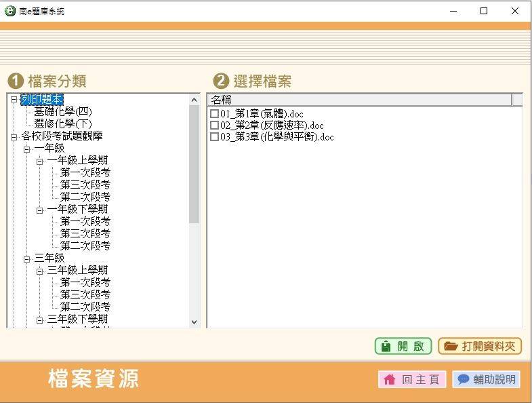Image resolution: width=532 pixels, height=403 pixels.
Task: Click the tree scrollbar down arrow
Action: [194, 322]
